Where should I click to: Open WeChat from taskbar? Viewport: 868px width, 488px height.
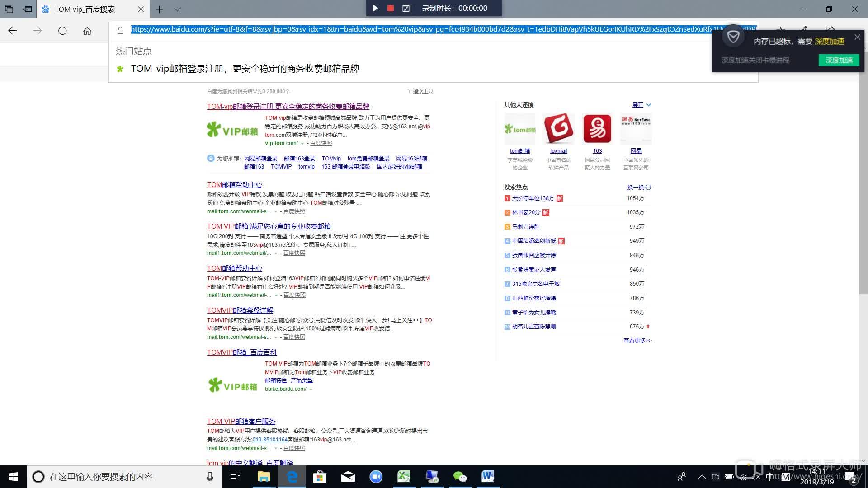(460, 477)
